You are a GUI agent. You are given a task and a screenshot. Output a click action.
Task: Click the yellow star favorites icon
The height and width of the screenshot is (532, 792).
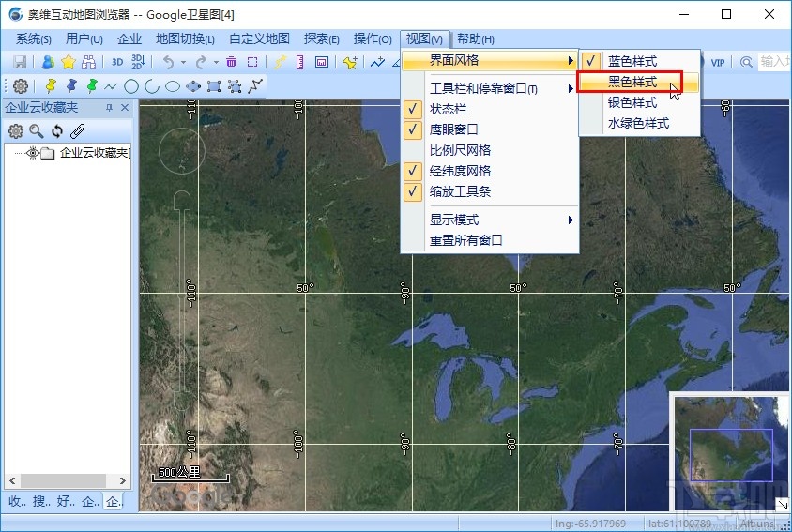69,62
